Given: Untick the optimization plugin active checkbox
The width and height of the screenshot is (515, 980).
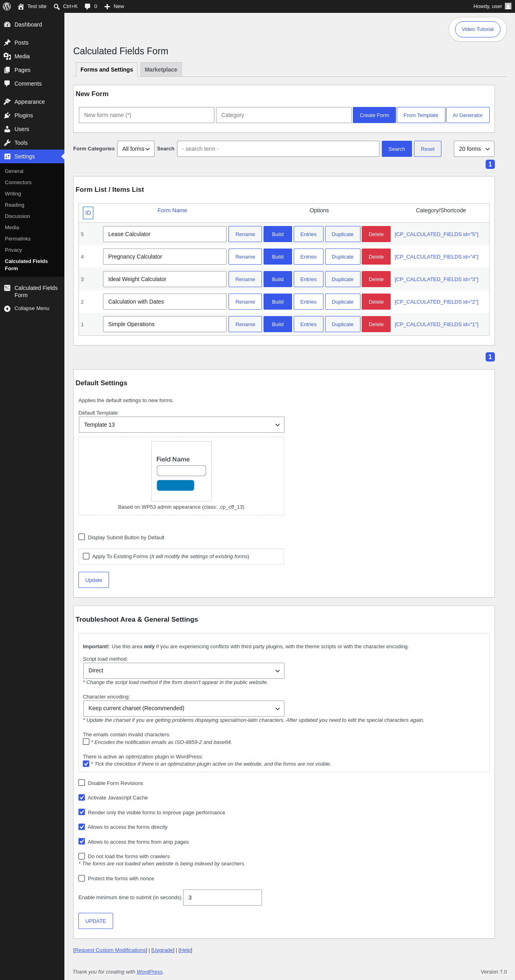Looking at the screenshot, I should pos(86,764).
